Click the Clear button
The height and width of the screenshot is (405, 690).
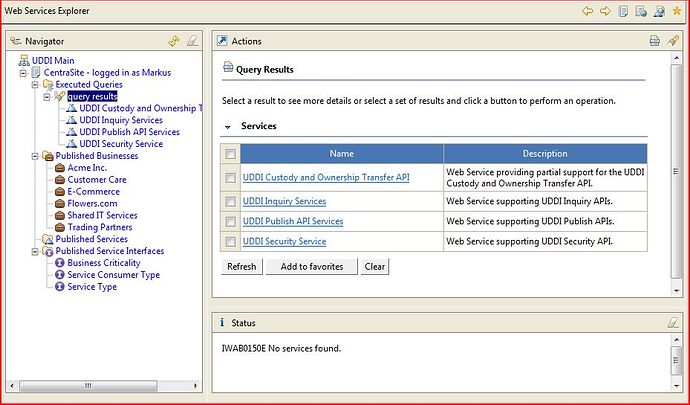pyautogui.click(x=375, y=266)
